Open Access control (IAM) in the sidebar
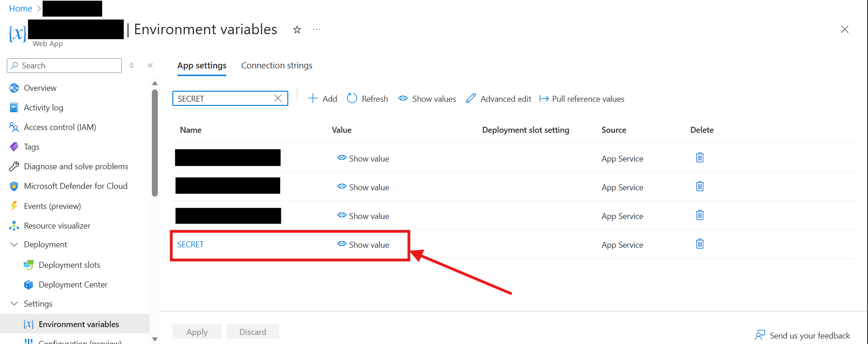This screenshot has width=868, height=344. coord(60,127)
